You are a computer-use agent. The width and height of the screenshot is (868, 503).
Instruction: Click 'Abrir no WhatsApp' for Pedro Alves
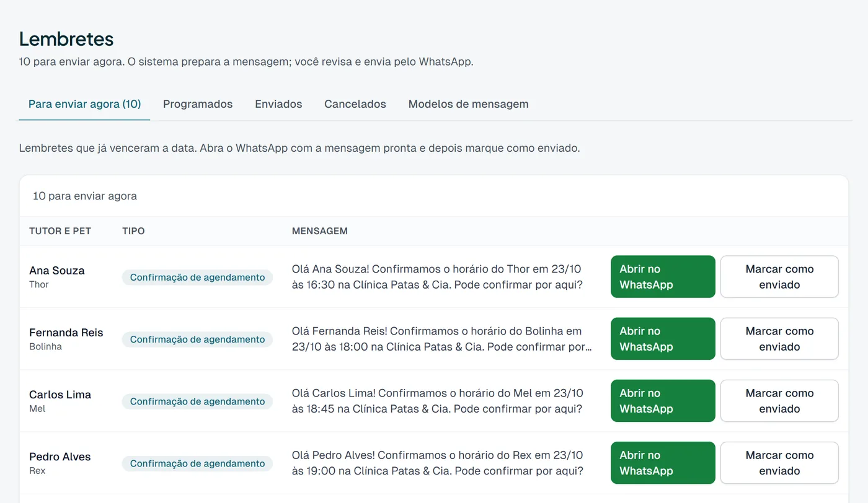click(663, 463)
